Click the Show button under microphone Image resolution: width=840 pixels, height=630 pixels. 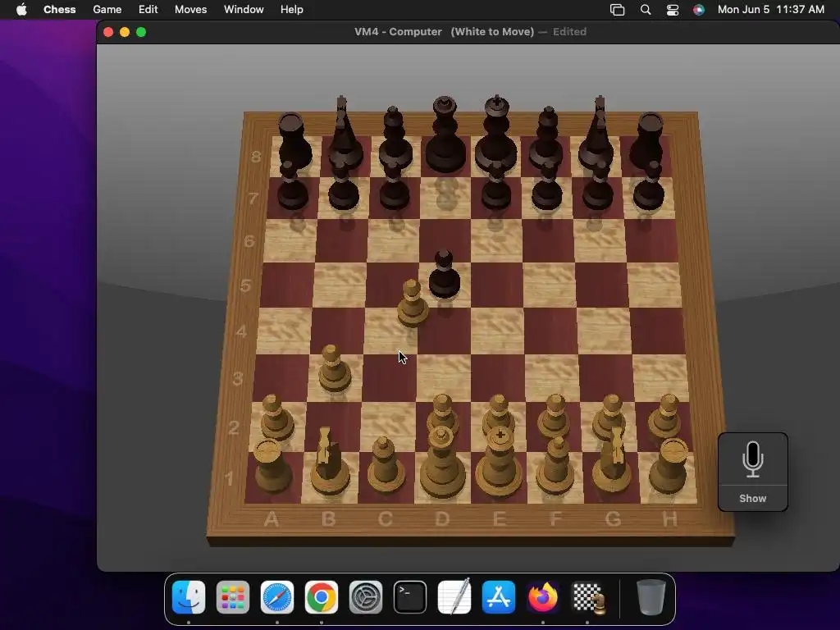click(x=753, y=498)
